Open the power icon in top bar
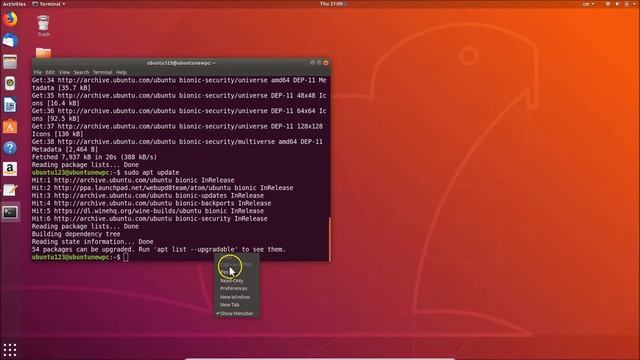This screenshot has height=360, width=640. pyautogui.click(x=627, y=4)
